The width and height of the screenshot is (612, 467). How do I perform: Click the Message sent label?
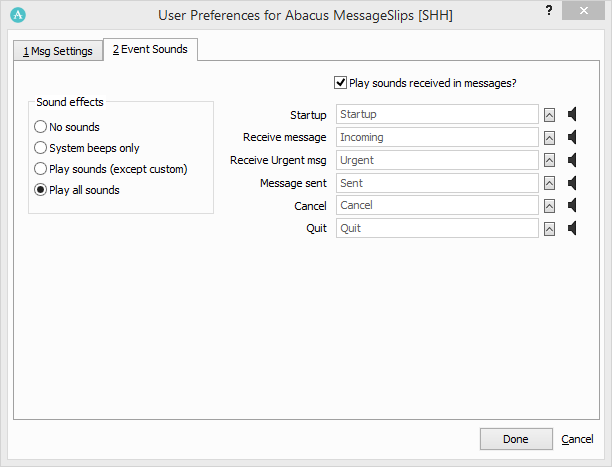(x=293, y=183)
